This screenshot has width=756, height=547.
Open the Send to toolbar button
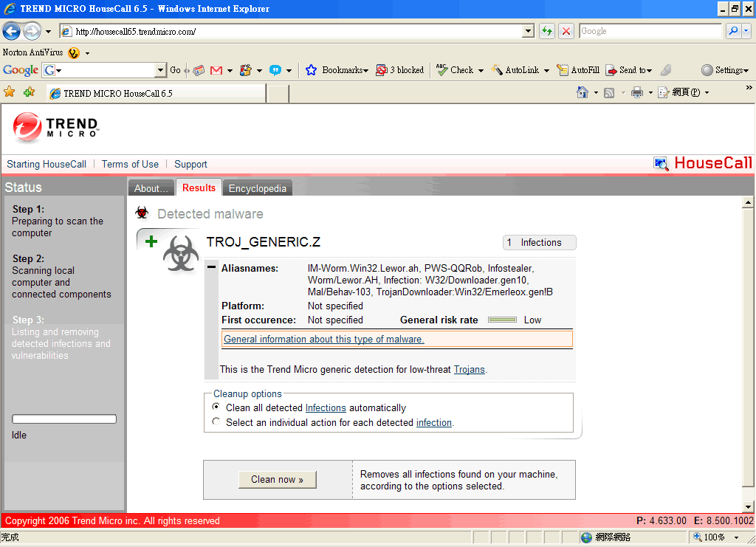(x=629, y=70)
